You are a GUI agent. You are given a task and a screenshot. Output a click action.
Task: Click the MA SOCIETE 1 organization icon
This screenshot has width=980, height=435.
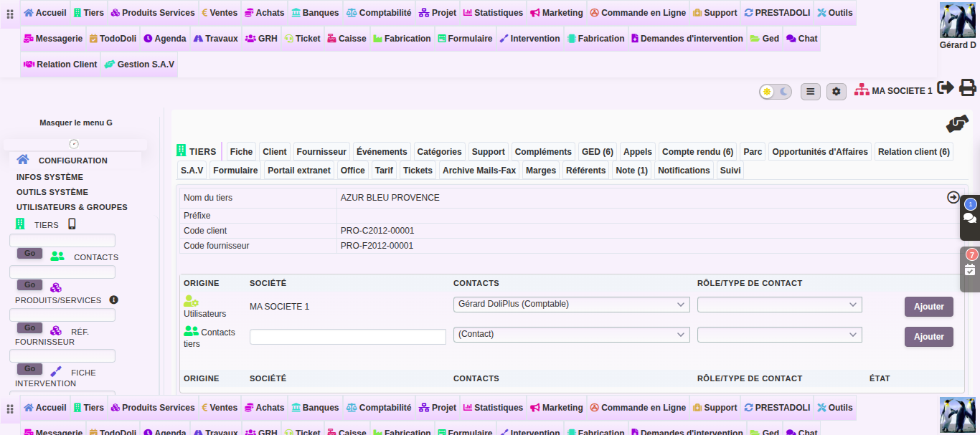coord(862,91)
